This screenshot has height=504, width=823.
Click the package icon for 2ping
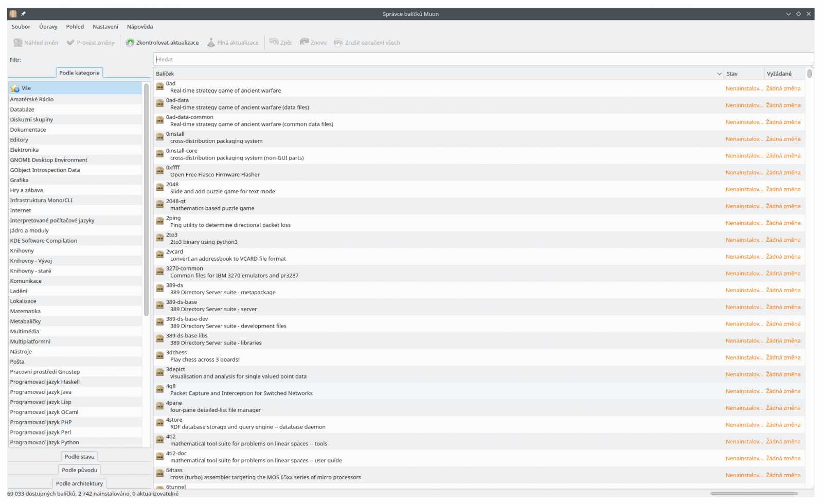[160, 221]
